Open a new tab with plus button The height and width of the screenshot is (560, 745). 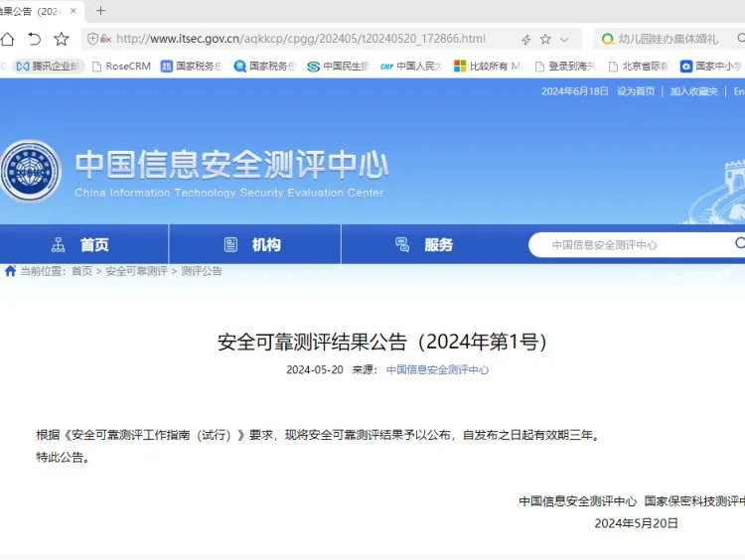100,11
